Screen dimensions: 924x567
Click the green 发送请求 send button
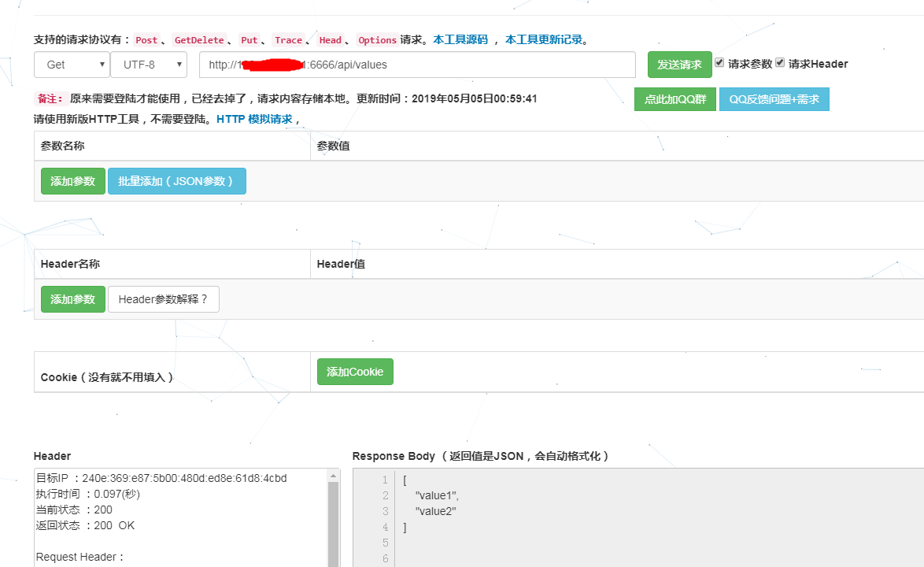678,65
